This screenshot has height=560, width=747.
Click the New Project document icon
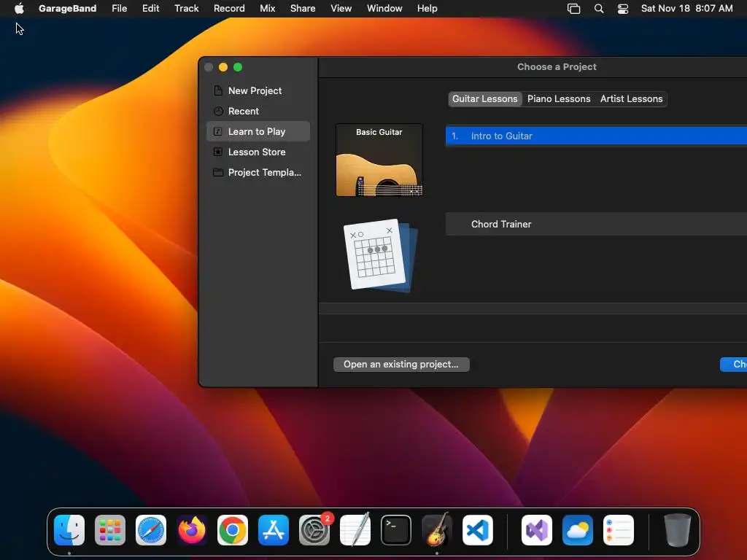click(x=217, y=90)
